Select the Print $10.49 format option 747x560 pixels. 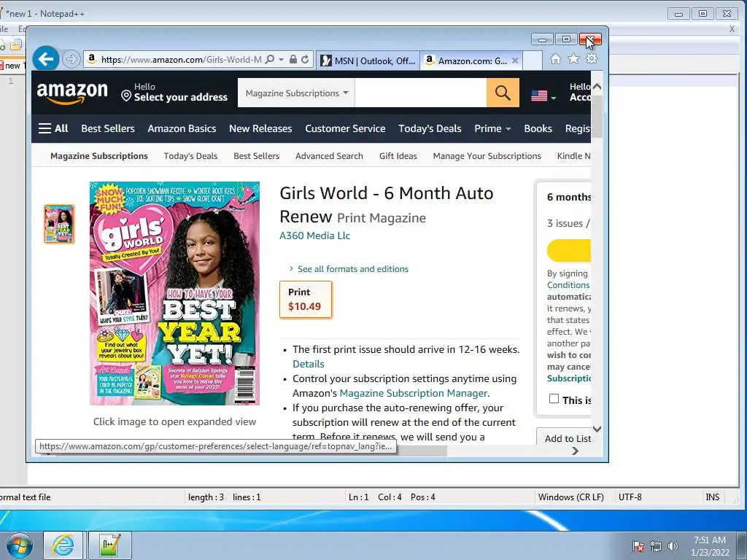(306, 300)
